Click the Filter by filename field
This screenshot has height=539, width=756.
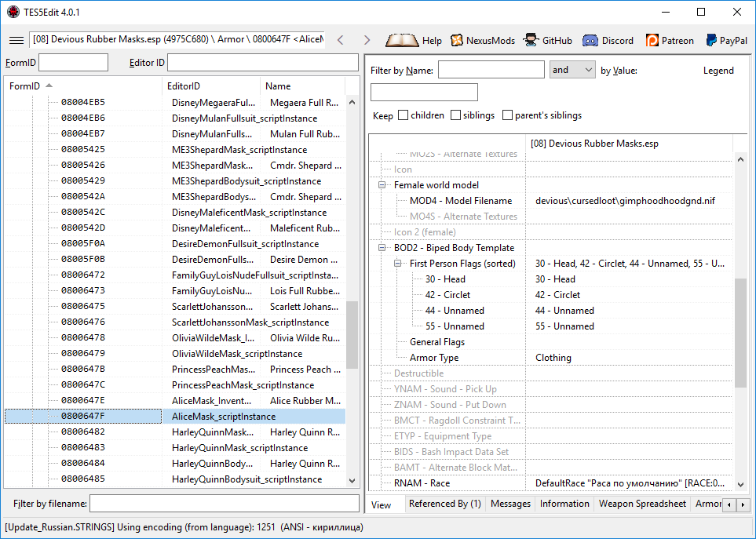click(225, 504)
